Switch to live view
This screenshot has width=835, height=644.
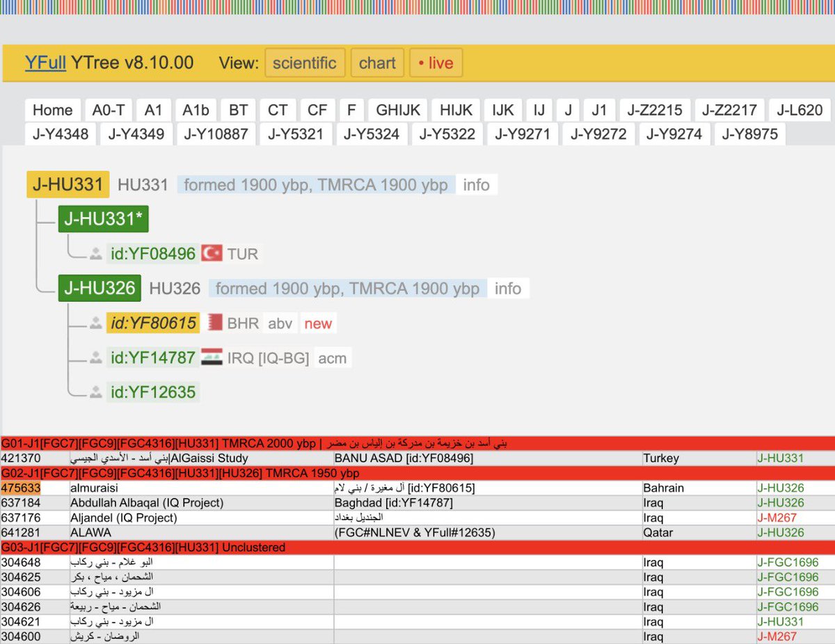[x=436, y=63]
